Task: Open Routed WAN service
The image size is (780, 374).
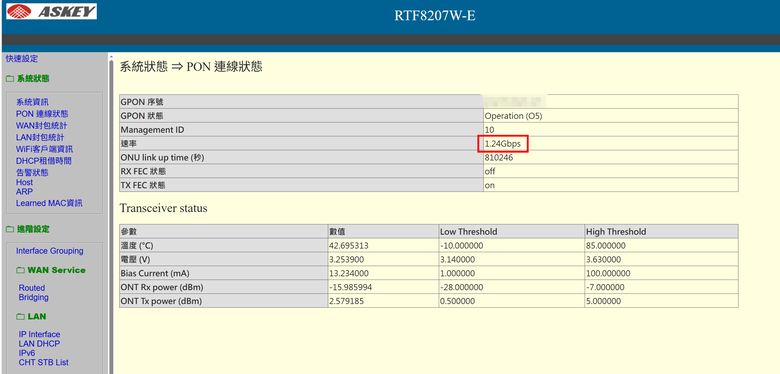Action: [32, 288]
